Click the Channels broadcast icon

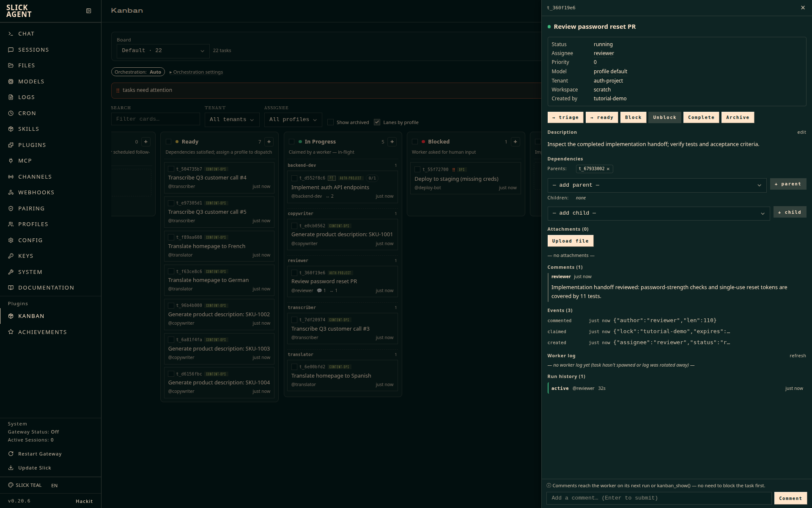coord(11,177)
